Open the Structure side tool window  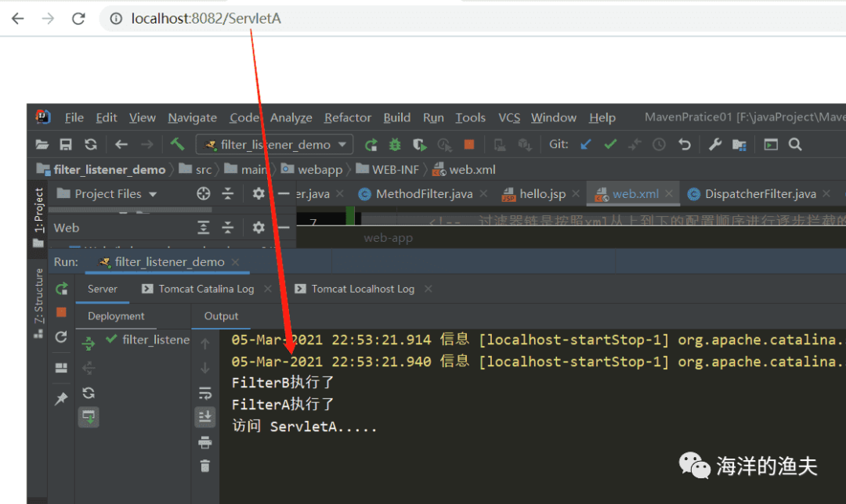[x=39, y=302]
